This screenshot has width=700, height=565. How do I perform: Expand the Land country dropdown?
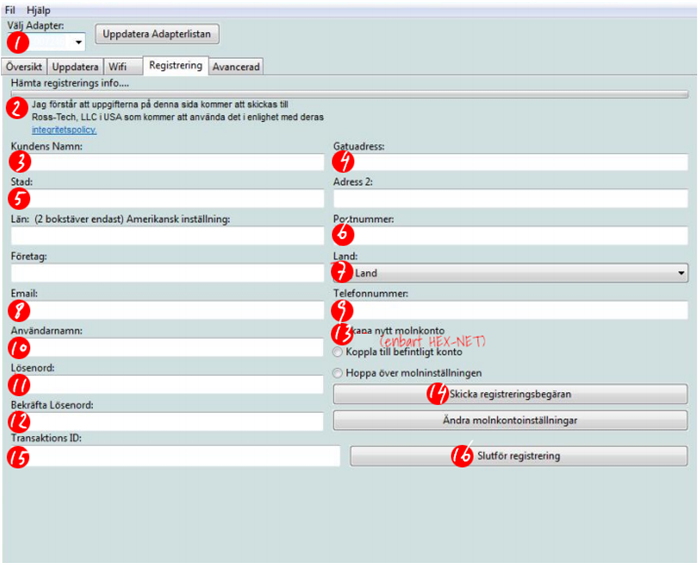tap(510, 272)
